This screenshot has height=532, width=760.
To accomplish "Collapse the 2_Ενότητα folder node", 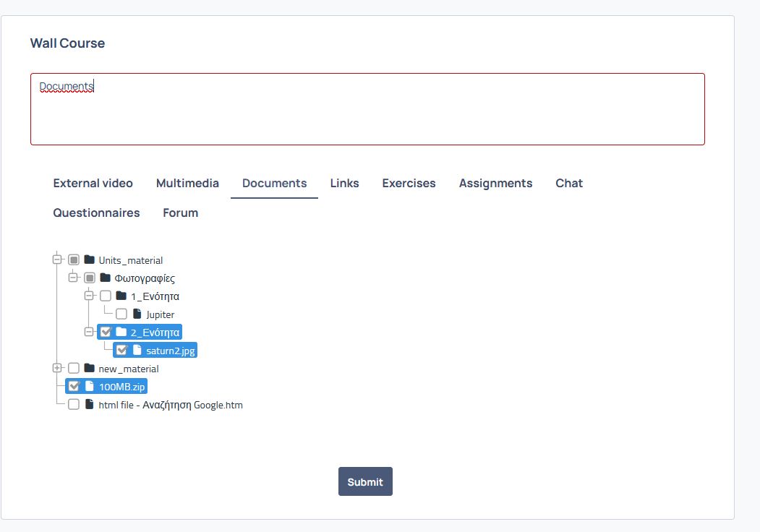I will pyautogui.click(x=89, y=332).
